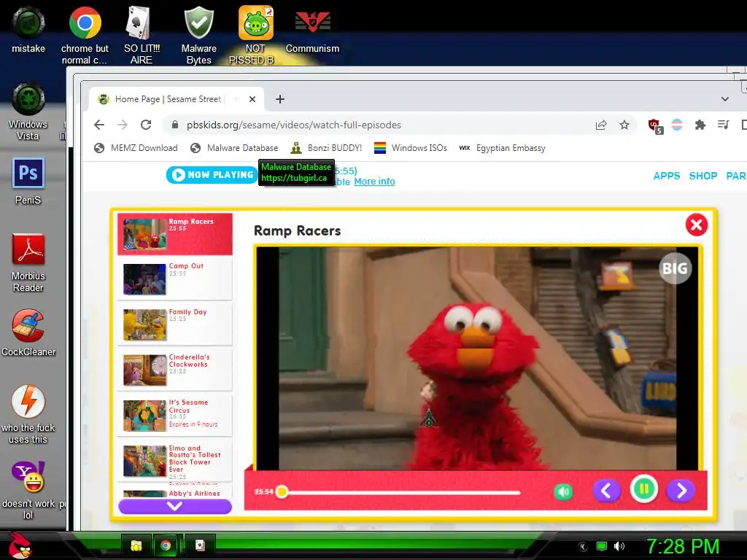This screenshot has height=560, width=747.
Task: Select Elmo and Rosita's Tallest Block Tower episode
Action: click(175, 462)
